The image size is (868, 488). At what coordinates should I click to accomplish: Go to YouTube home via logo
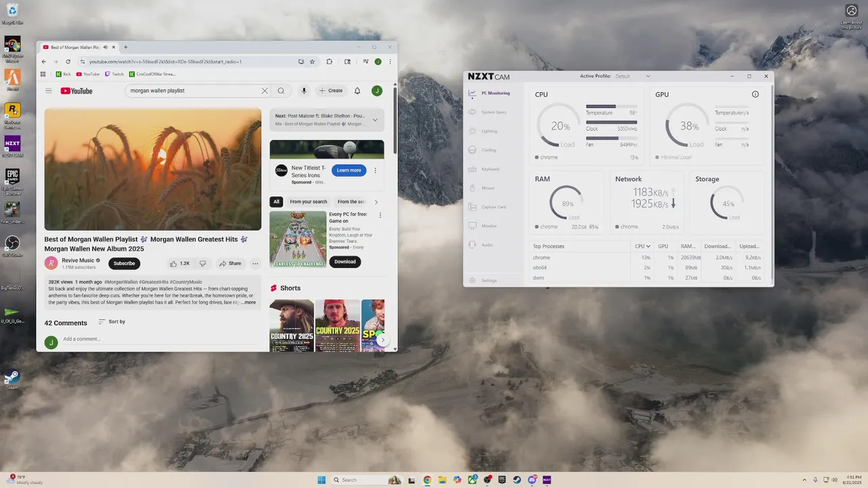coord(77,91)
